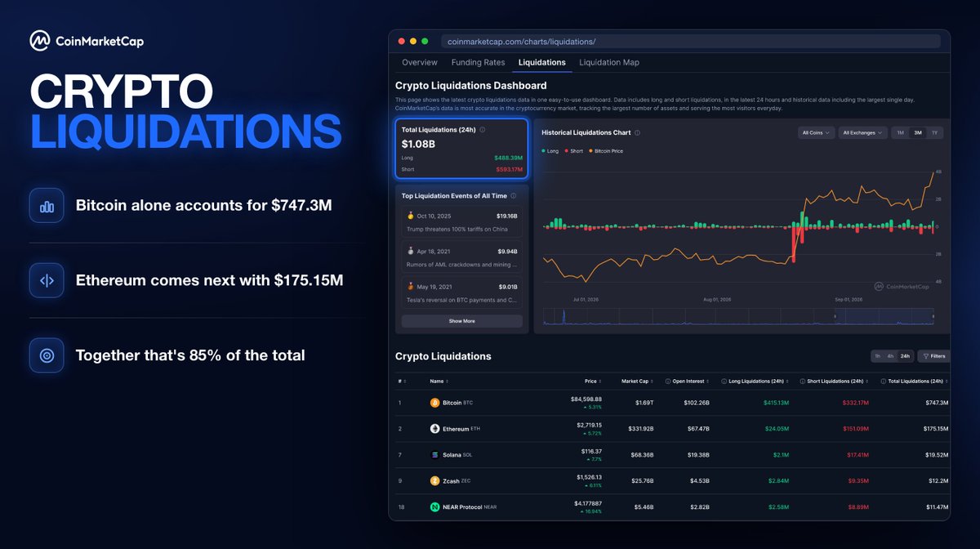Click the info icon next to Total Liquidations (24h)
This screenshot has width=980, height=549.
[483, 130]
